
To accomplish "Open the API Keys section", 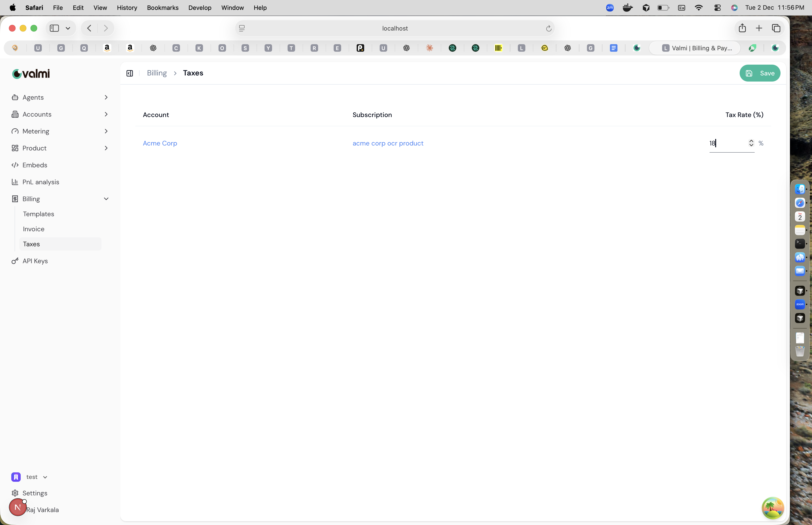I will pyautogui.click(x=35, y=261).
